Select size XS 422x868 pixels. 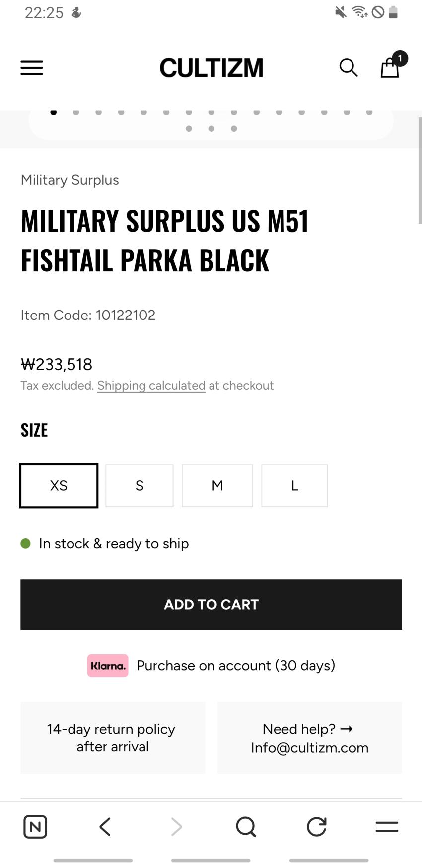[x=59, y=485]
